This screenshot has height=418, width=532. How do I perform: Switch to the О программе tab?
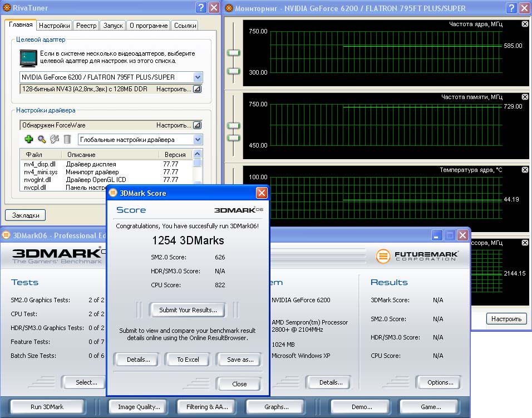click(149, 26)
